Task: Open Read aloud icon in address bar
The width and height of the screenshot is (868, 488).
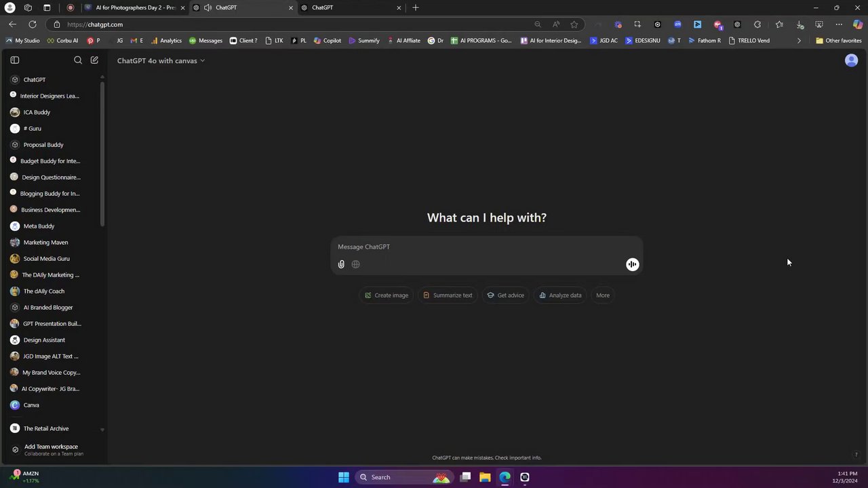Action: (x=556, y=24)
